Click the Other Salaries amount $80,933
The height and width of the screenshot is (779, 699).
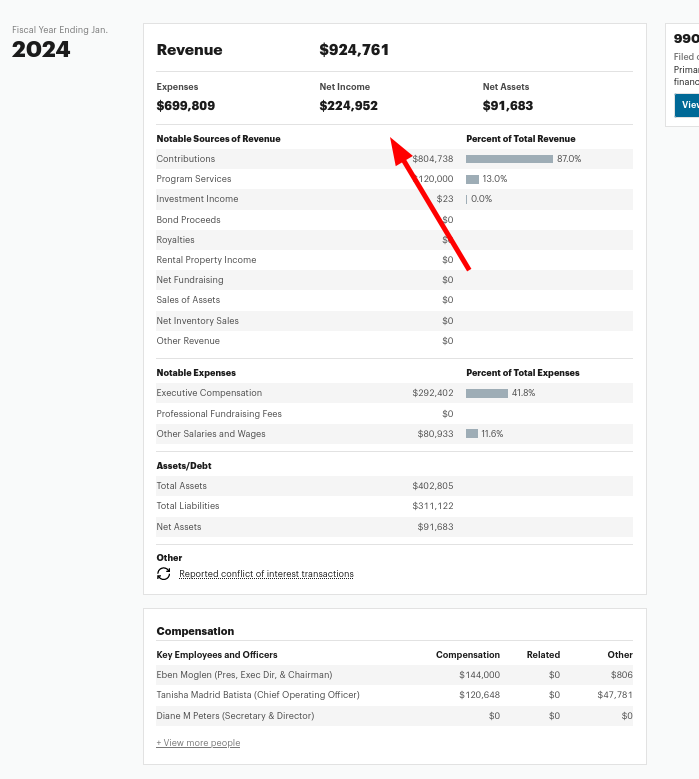[435, 434]
